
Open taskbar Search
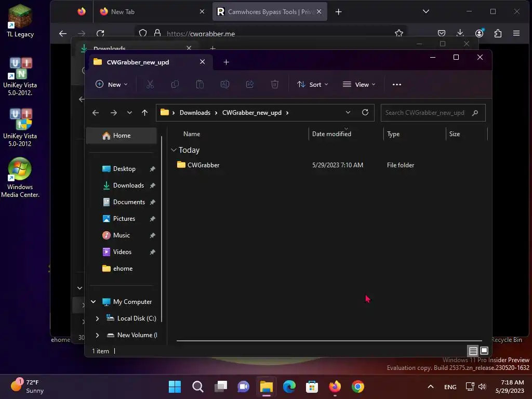197,387
